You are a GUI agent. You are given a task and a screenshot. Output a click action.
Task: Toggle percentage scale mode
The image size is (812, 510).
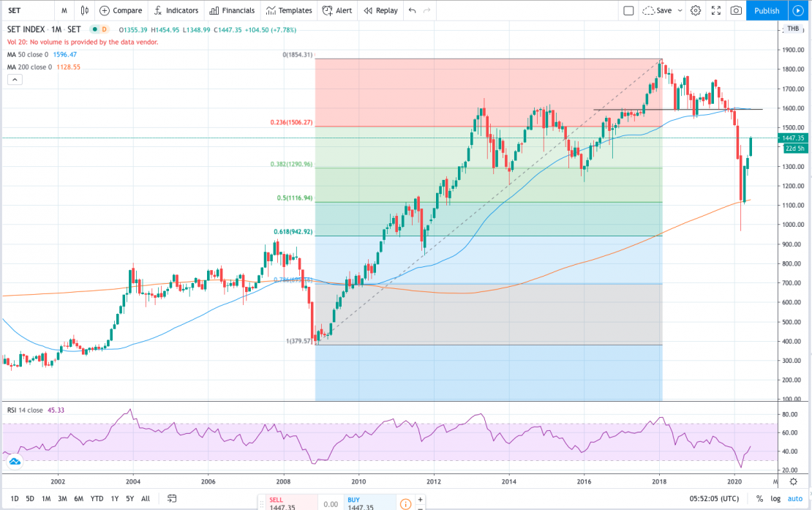759,499
